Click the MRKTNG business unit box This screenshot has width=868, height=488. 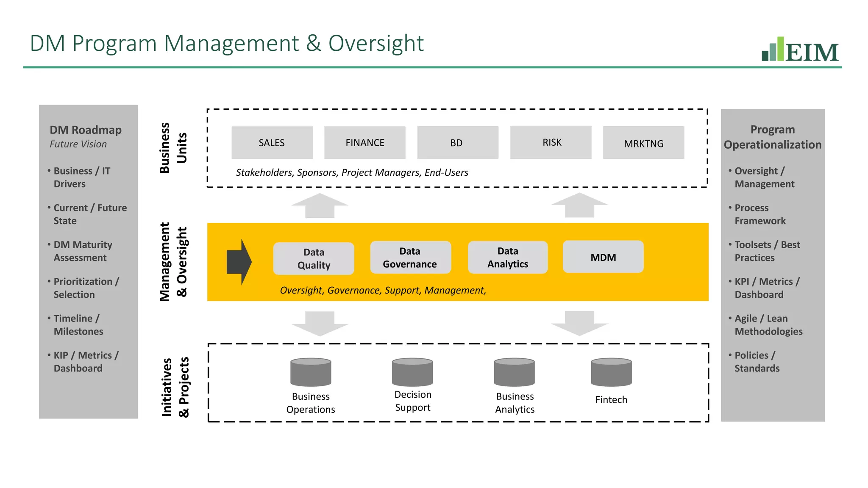click(643, 143)
